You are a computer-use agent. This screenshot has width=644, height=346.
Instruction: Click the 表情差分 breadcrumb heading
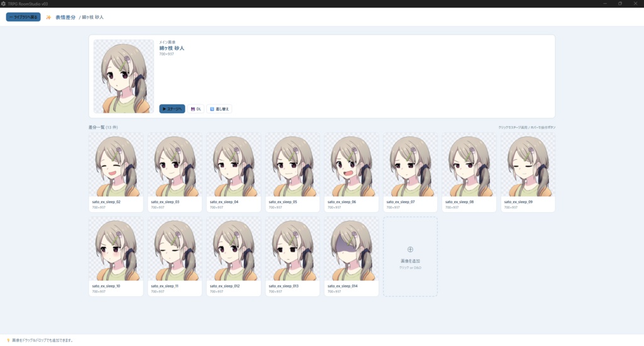(65, 17)
